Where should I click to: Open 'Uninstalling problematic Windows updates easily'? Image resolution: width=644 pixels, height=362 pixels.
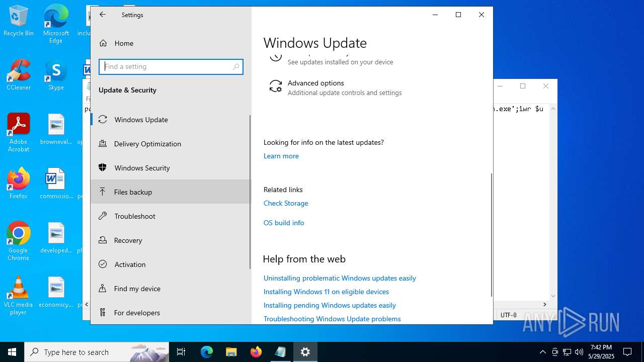[340, 278]
